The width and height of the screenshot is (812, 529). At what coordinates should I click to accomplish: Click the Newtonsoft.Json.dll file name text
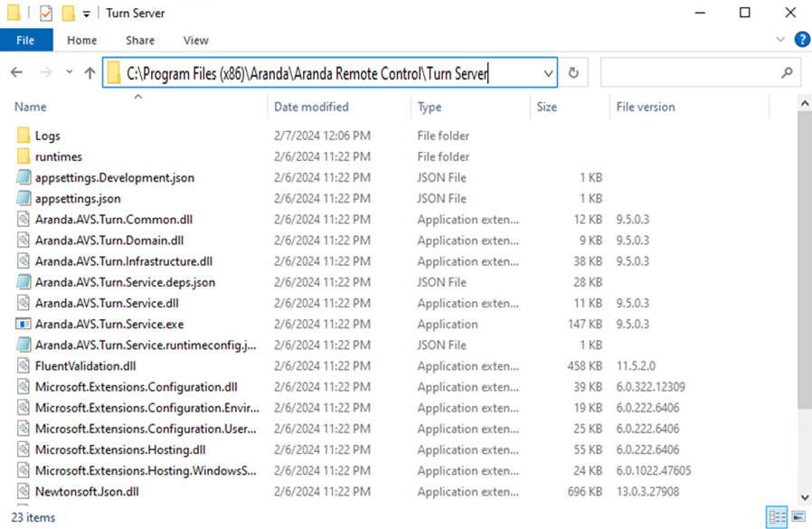[87, 492]
